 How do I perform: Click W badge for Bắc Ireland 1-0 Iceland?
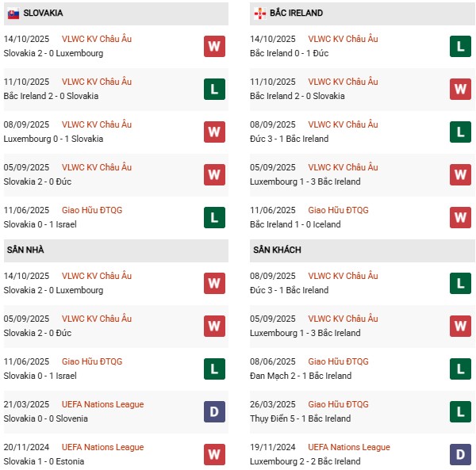pos(460,218)
